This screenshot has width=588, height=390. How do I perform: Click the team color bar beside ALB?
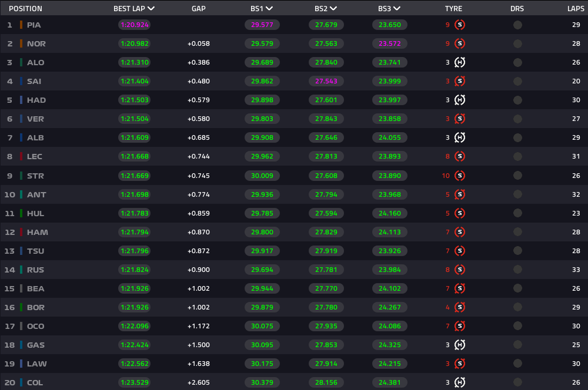click(x=21, y=137)
